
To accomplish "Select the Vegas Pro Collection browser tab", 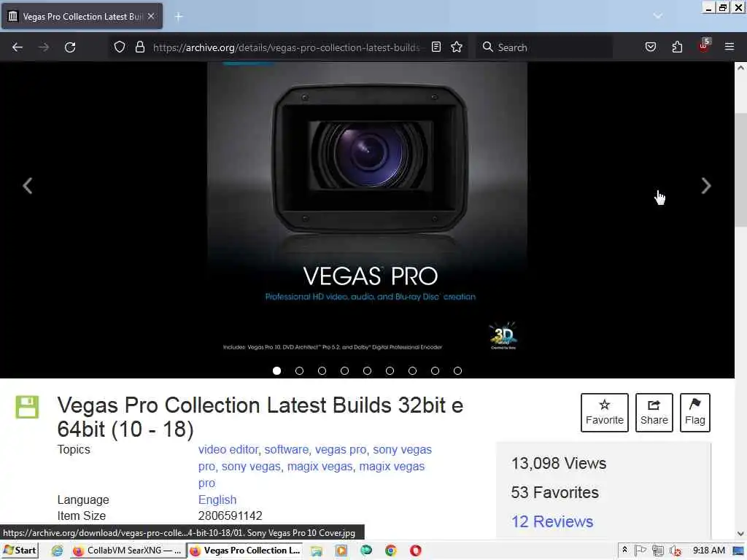I will point(82,16).
